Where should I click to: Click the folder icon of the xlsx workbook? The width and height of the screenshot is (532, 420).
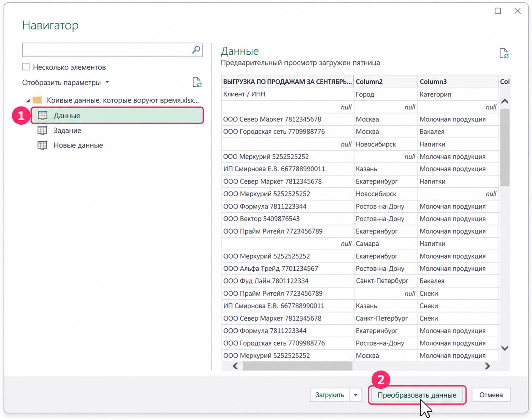[37, 100]
